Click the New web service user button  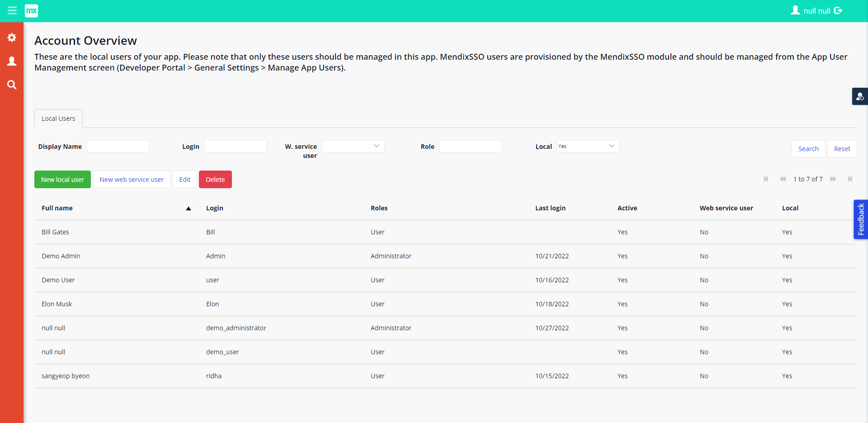click(x=132, y=179)
